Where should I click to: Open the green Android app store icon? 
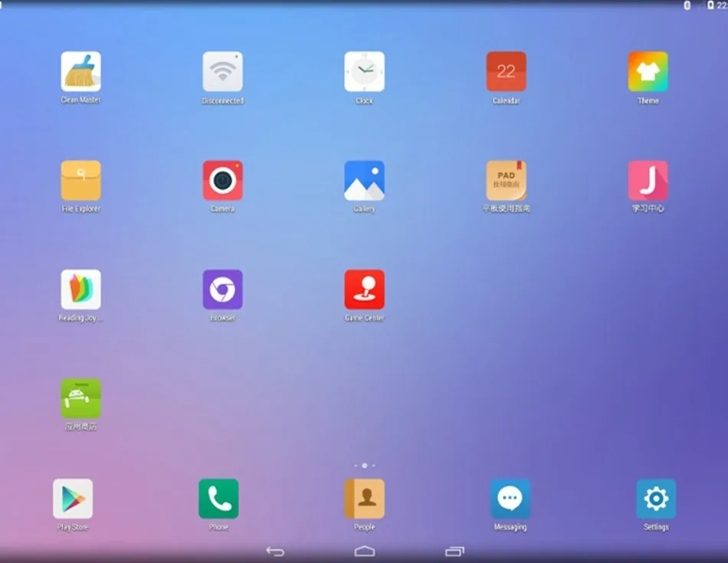pos(80,398)
